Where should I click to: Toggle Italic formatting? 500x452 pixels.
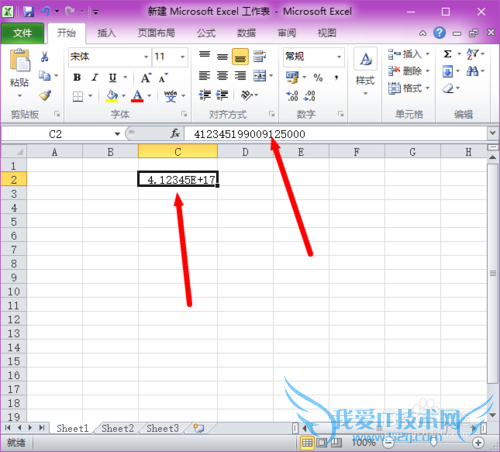point(95,77)
